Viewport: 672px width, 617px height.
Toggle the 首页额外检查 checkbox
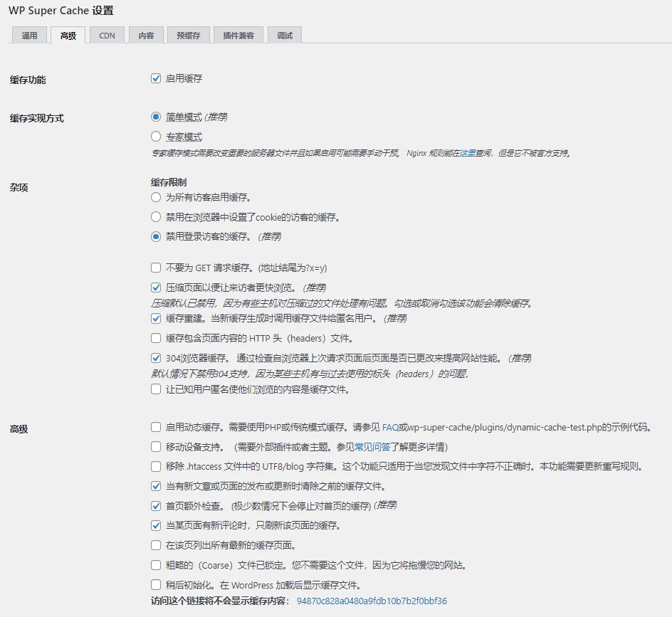click(x=156, y=506)
